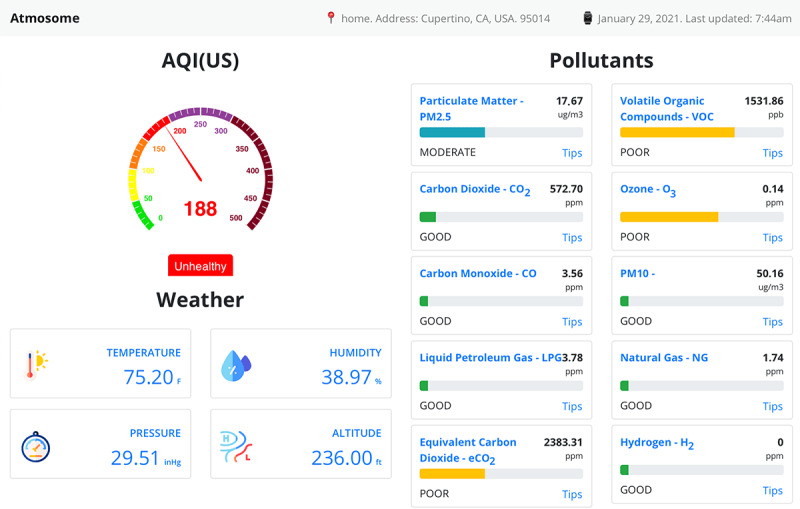Click the Atmosome brand title
Viewport: 800px width, 509px height.
[x=45, y=18]
